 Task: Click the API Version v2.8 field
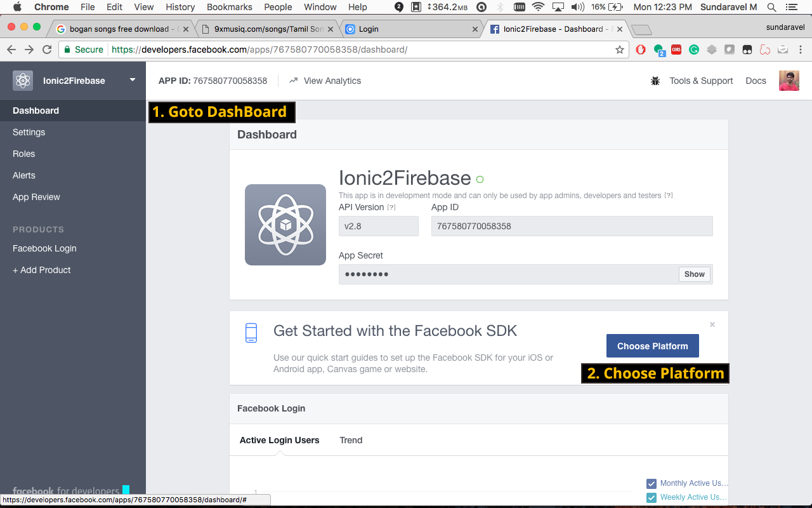pos(379,226)
